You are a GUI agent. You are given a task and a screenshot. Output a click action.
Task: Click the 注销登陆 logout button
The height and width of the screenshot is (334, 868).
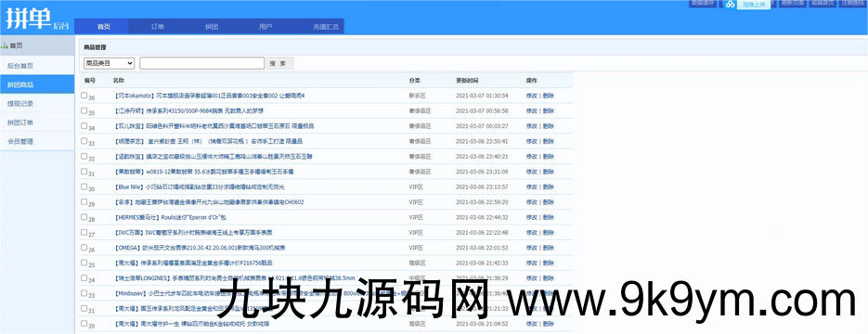(x=853, y=3)
